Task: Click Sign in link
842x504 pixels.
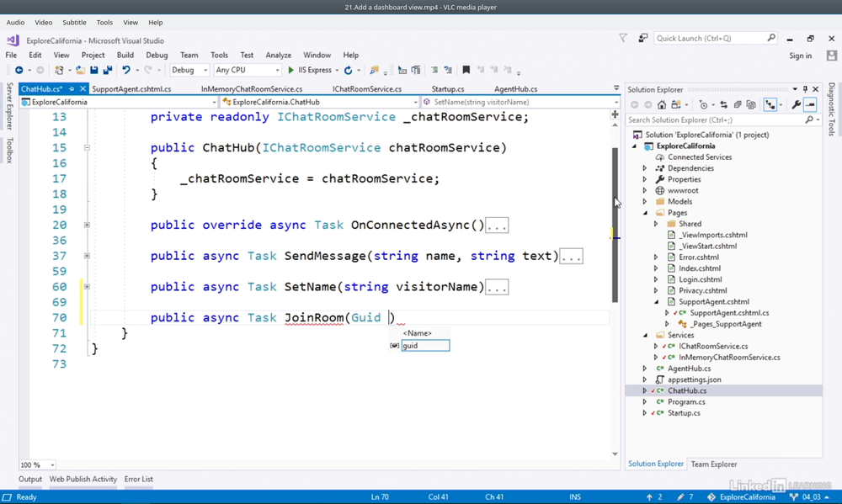Action: (800, 56)
